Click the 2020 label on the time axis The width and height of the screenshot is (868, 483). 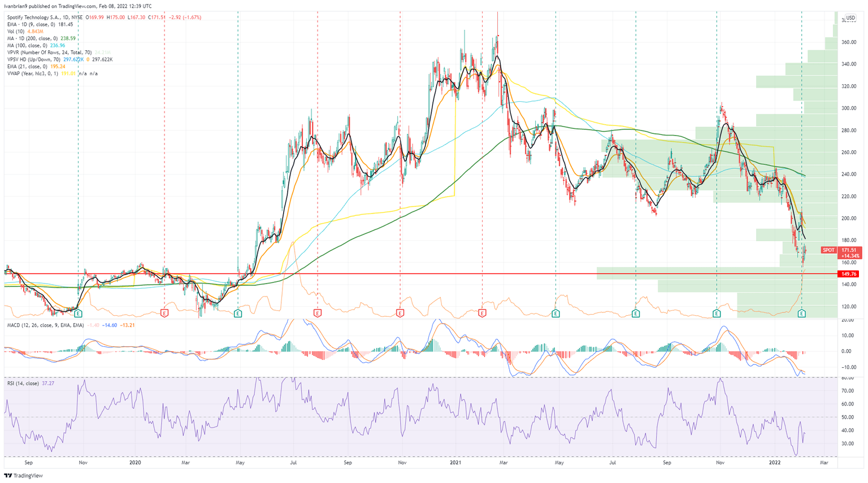(x=135, y=463)
